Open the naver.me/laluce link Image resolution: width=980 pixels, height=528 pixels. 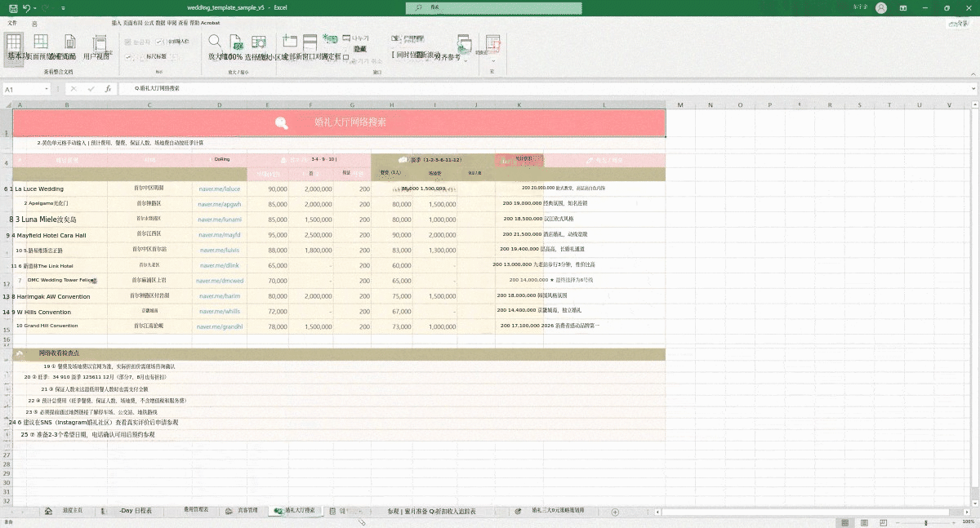(220, 189)
